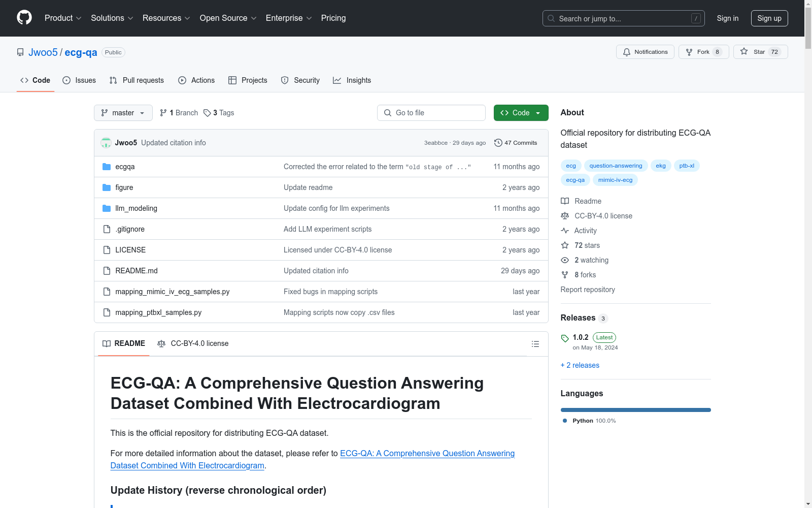Click the search magnifier icon in header

pos(551,18)
